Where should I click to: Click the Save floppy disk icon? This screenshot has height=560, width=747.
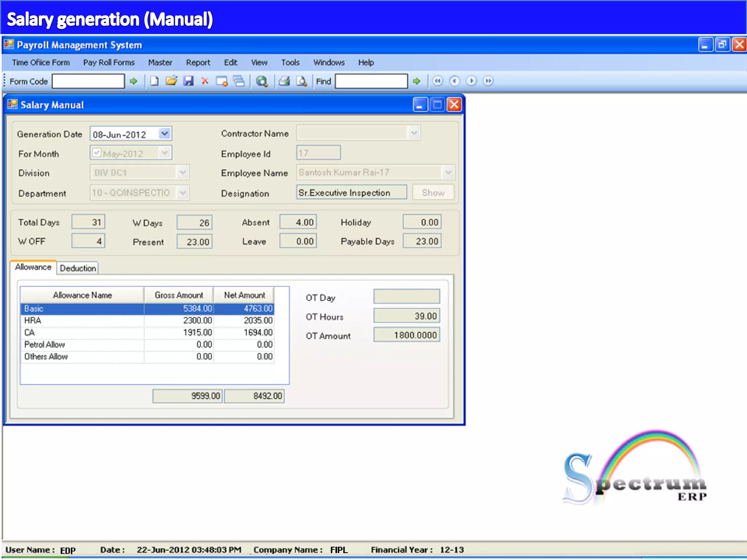pyautogui.click(x=188, y=81)
